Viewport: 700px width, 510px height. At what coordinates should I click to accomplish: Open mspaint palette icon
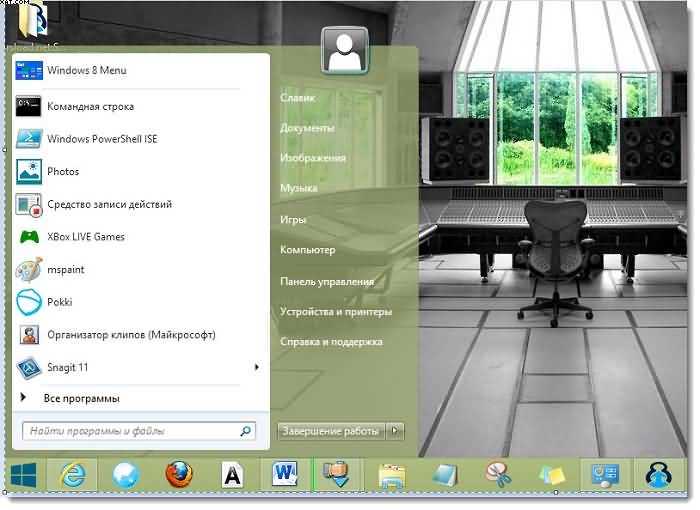29,269
